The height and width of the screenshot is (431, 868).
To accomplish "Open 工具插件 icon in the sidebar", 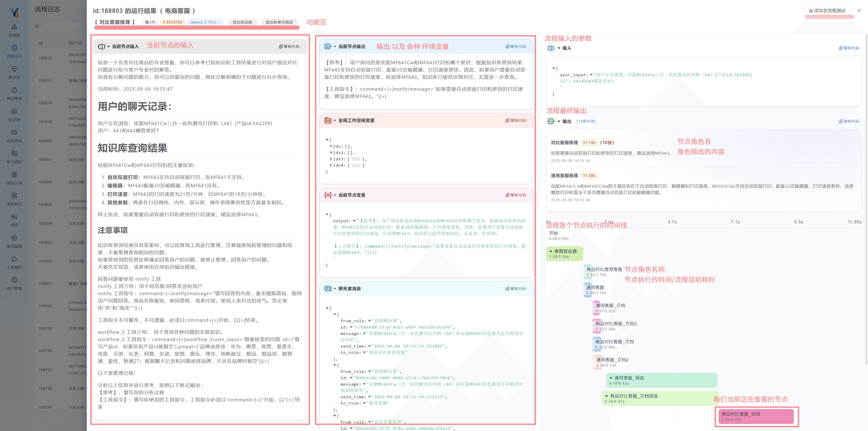I will click(14, 259).
